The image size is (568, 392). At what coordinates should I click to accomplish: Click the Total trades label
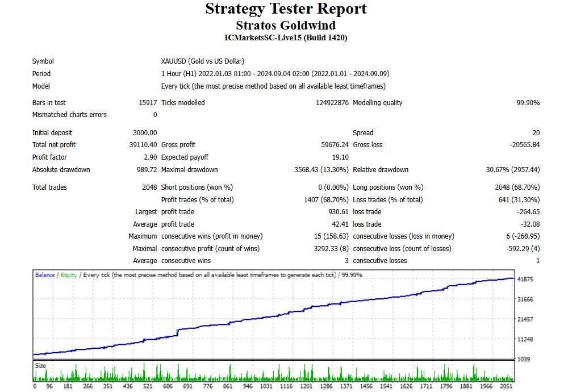[x=49, y=187]
